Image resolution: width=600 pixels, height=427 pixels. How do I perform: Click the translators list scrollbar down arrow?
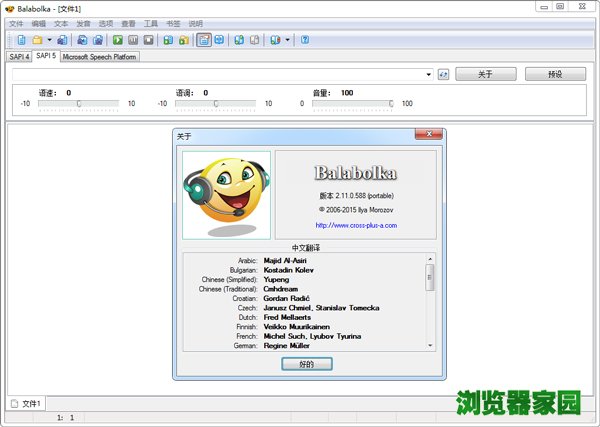[x=431, y=344]
